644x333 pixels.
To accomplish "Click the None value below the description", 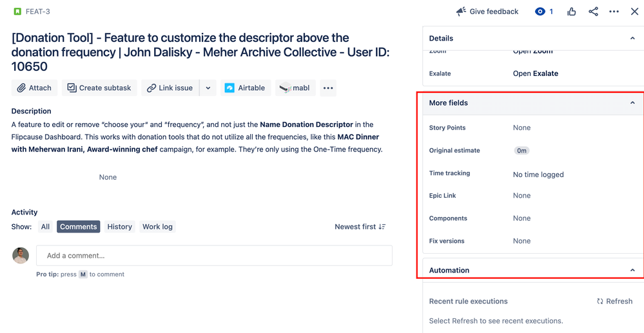I will [108, 177].
